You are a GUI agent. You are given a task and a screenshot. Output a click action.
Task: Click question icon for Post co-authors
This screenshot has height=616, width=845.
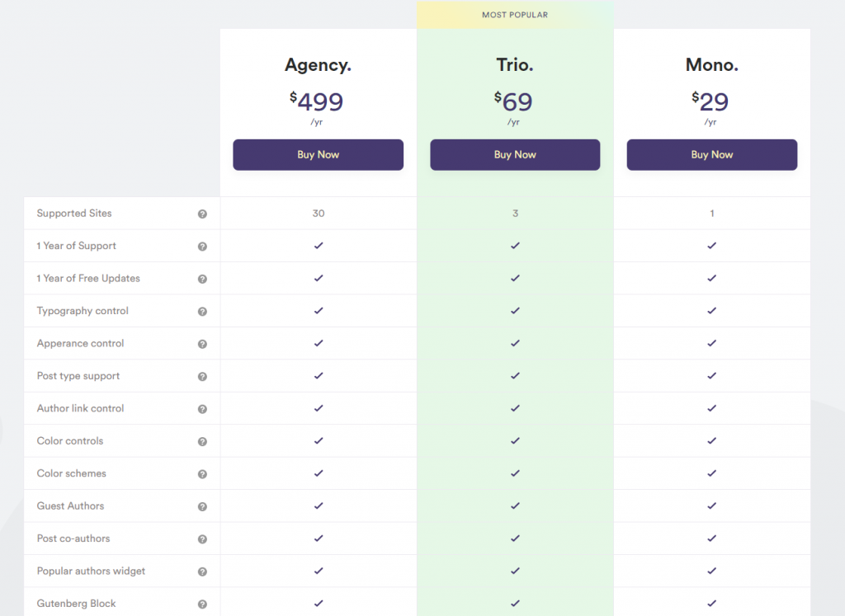coord(202,539)
